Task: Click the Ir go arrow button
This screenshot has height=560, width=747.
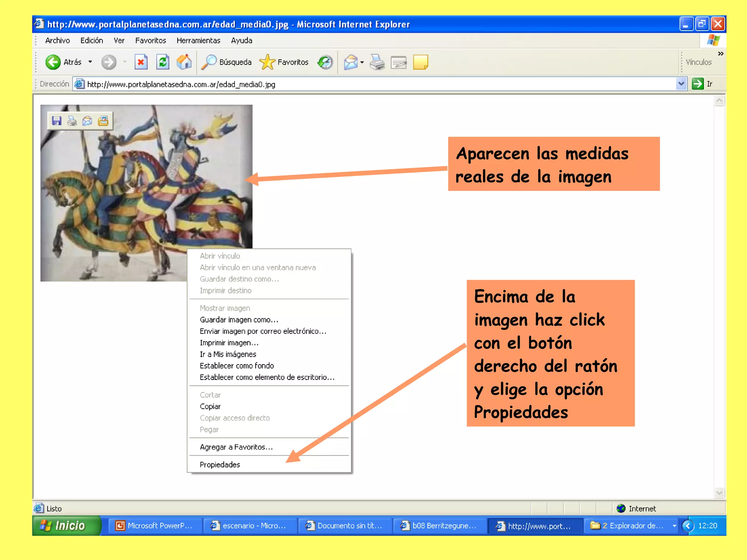Action: click(x=698, y=84)
